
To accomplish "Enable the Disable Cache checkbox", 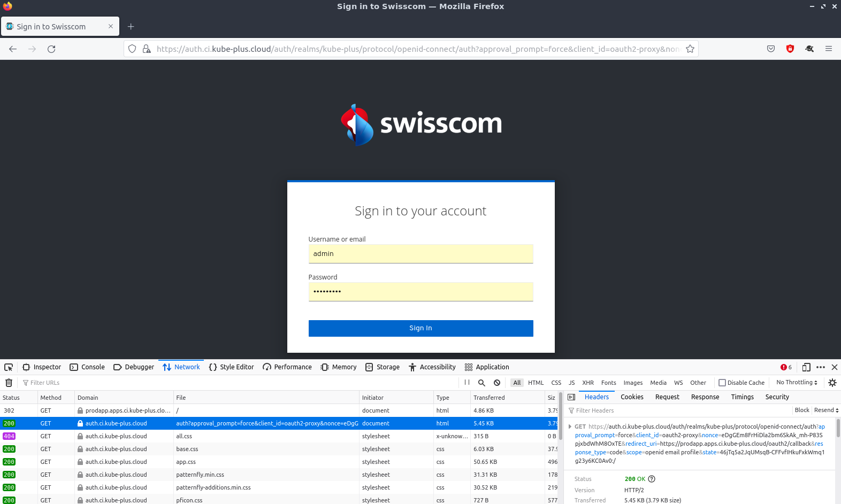I will point(722,383).
